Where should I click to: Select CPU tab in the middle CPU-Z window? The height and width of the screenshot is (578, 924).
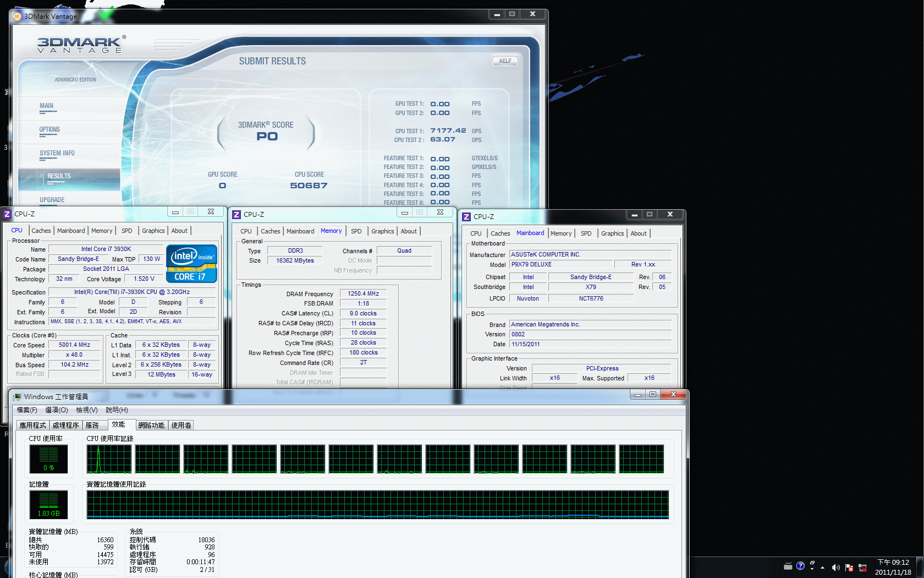click(246, 231)
